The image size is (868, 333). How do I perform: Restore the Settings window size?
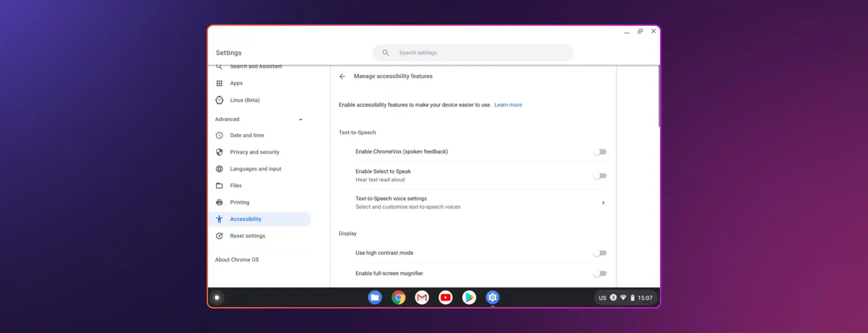click(x=640, y=31)
